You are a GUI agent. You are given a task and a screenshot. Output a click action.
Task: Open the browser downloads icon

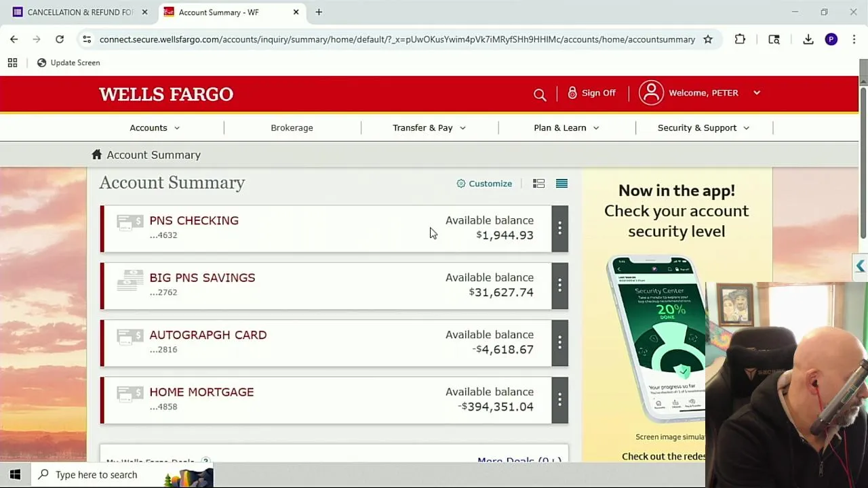point(808,39)
